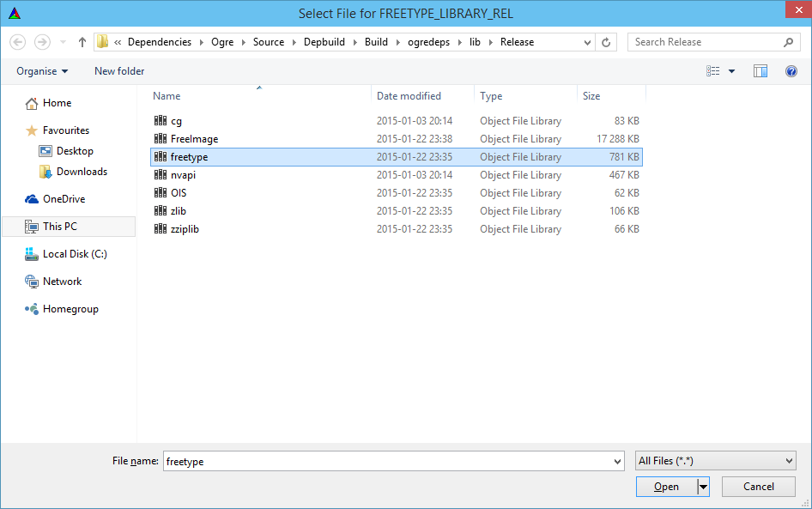Refresh the Release folder listing
Screen dimensions: 812x509
click(x=606, y=41)
